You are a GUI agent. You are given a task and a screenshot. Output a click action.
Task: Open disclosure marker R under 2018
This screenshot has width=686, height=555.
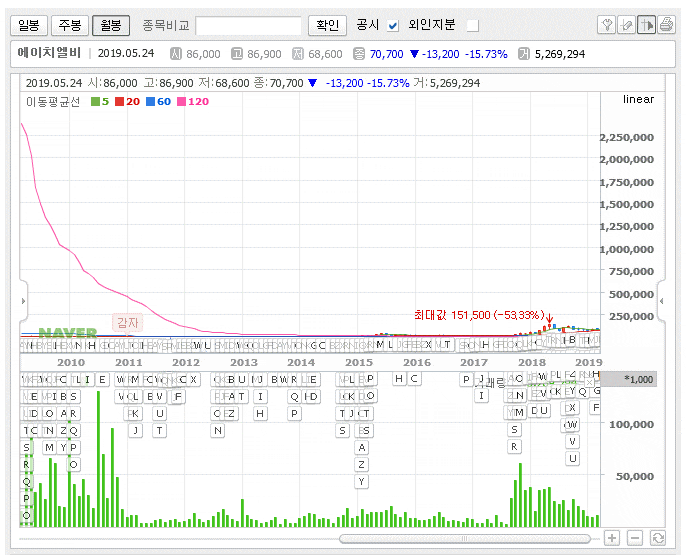tap(514, 447)
